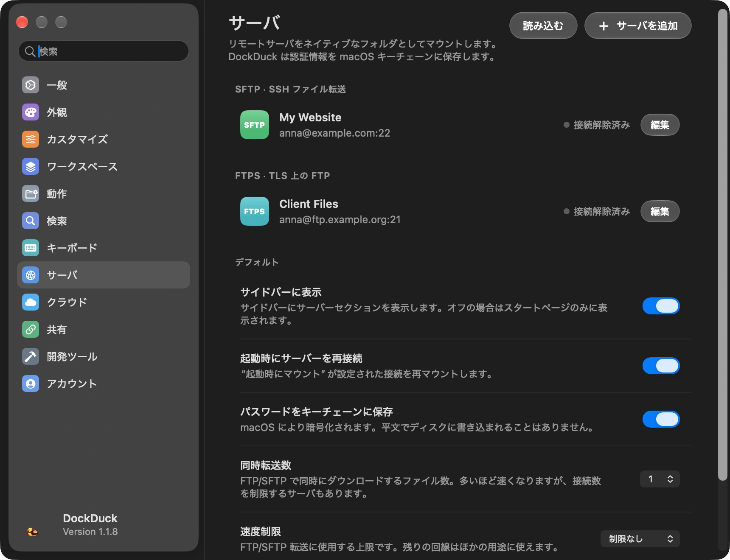Click the Version 1.1.8 label

[90, 532]
